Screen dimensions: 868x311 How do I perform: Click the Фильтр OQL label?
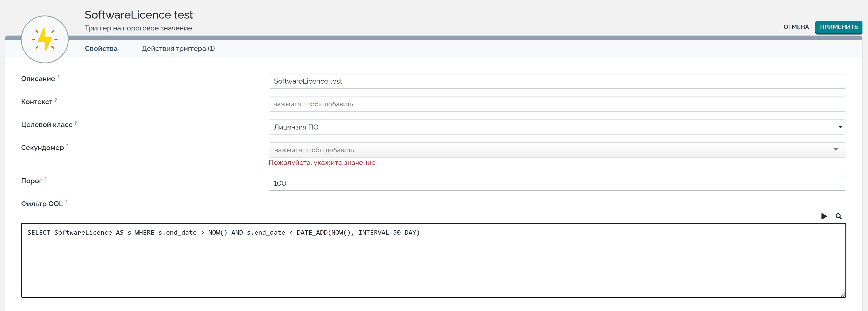42,204
